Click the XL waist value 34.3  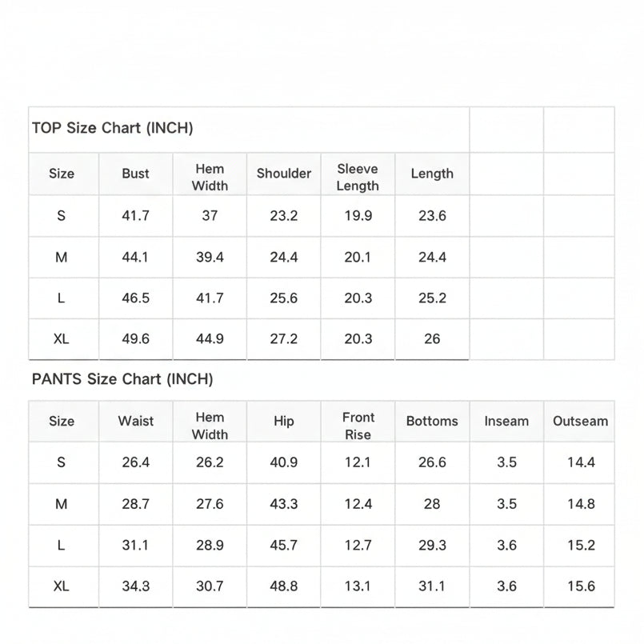[x=135, y=586]
